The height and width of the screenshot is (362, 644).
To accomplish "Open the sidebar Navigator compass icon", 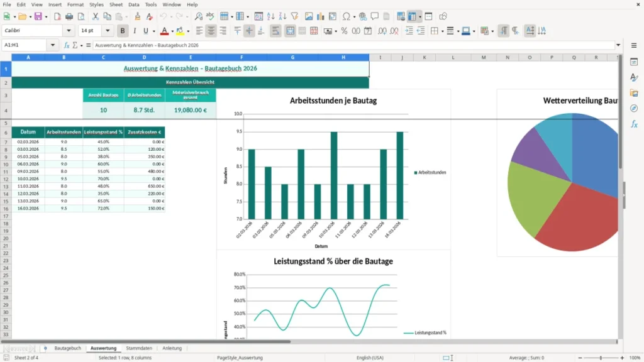I will point(634,108).
